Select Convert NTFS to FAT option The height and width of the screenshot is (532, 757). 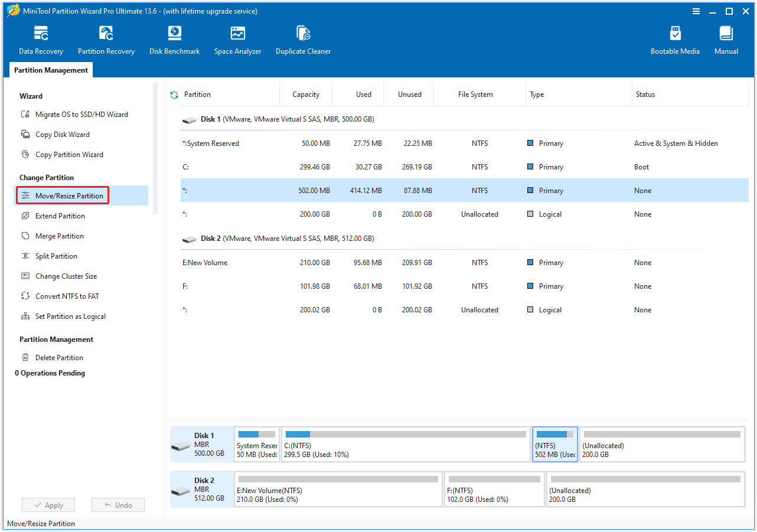(x=67, y=296)
